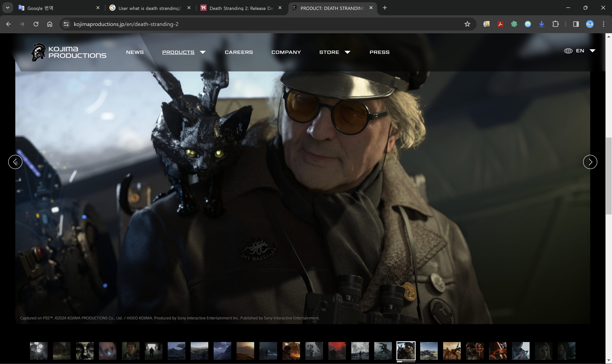Open the tab search chevron
Viewport: 612px width, 364px height.
8,8
